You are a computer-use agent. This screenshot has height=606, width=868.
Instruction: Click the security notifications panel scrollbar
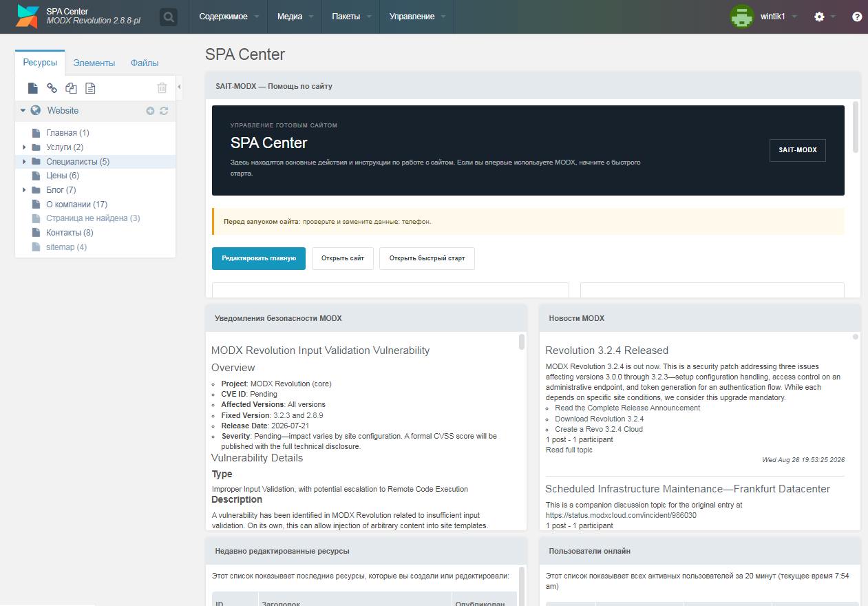tap(522, 342)
